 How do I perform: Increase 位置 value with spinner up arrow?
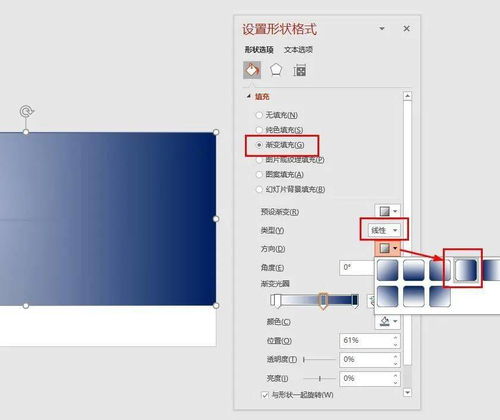[395, 337]
